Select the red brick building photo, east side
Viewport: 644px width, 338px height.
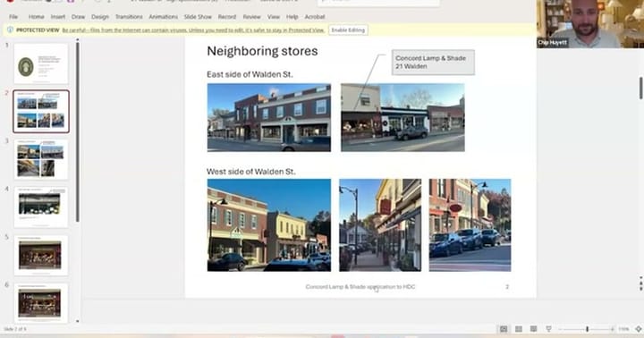(x=269, y=117)
